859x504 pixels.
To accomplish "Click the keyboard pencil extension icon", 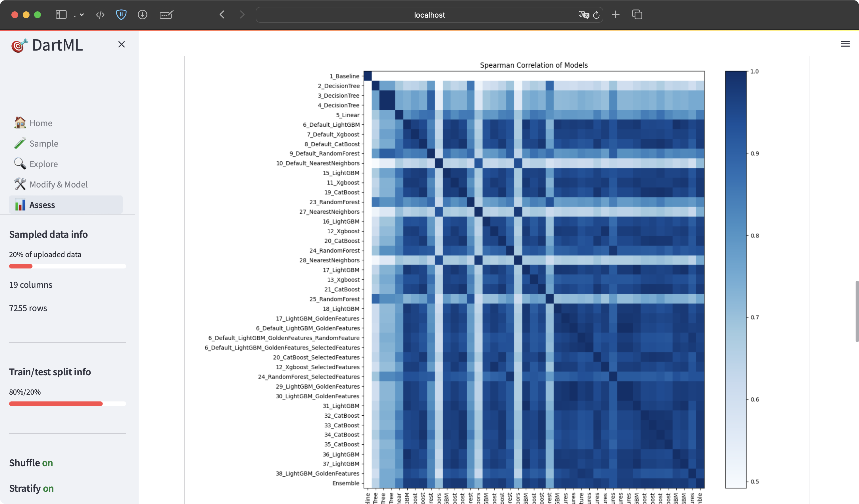I will click(166, 15).
